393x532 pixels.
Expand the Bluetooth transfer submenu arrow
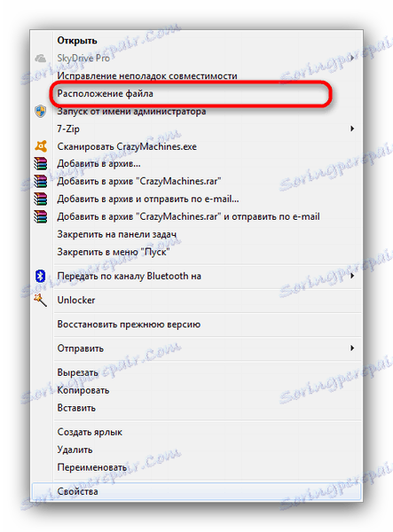point(352,276)
